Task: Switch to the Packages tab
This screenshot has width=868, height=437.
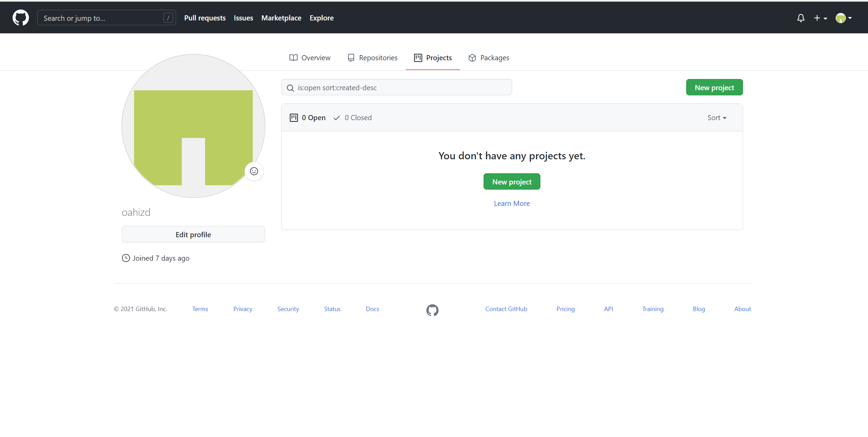Action: pos(489,58)
